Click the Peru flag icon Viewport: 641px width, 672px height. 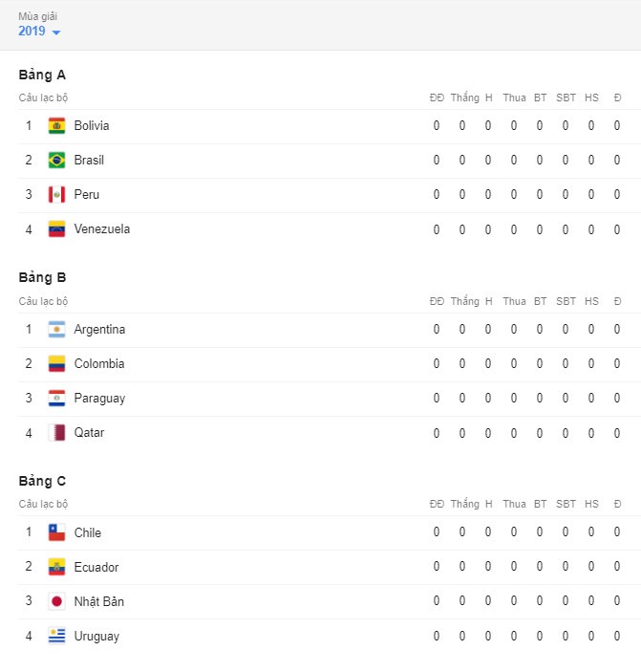(x=56, y=194)
